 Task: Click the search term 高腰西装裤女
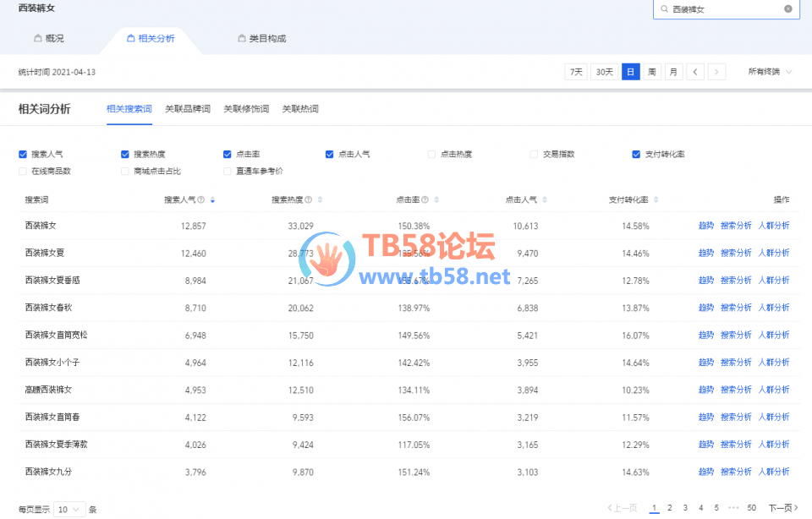[48, 390]
